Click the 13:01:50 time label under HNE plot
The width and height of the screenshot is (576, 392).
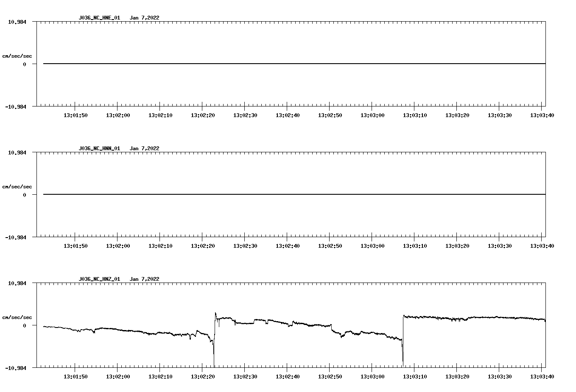tap(75, 115)
